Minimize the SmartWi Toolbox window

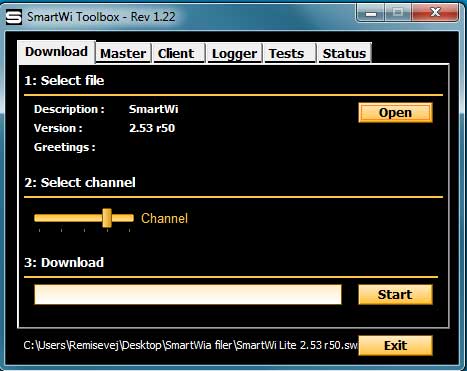click(371, 13)
